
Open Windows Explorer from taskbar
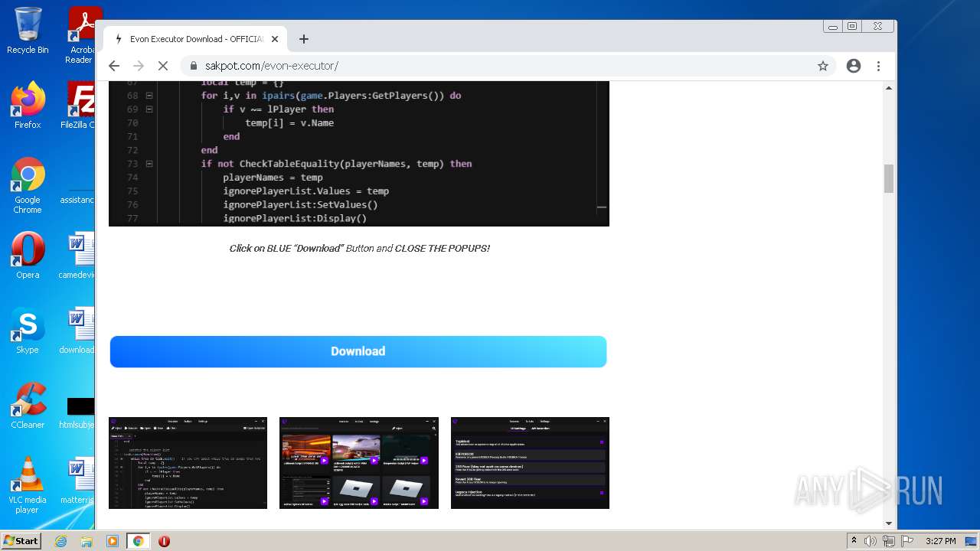click(x=87, y=541)
